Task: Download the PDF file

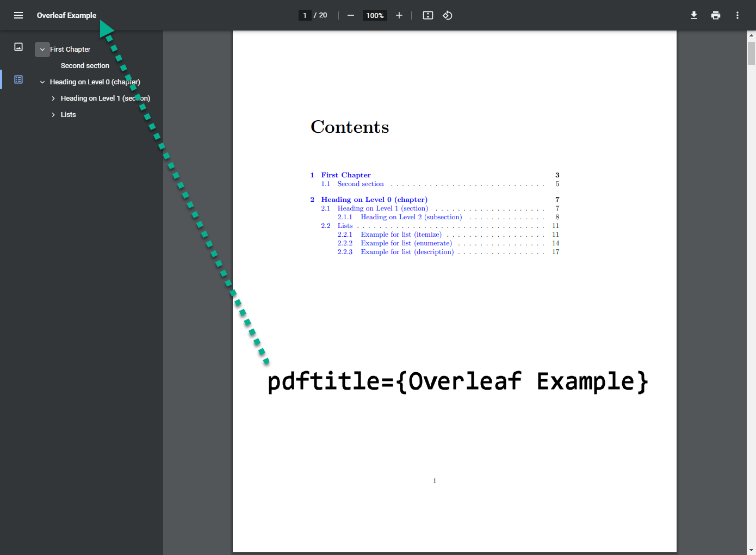Action: [694, 15]
